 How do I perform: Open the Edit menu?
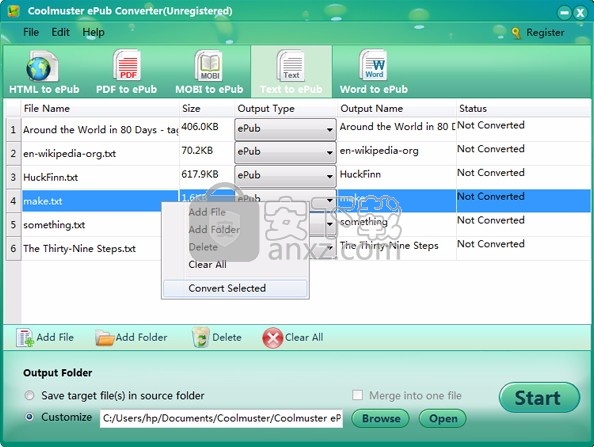(x=60, y=32)
